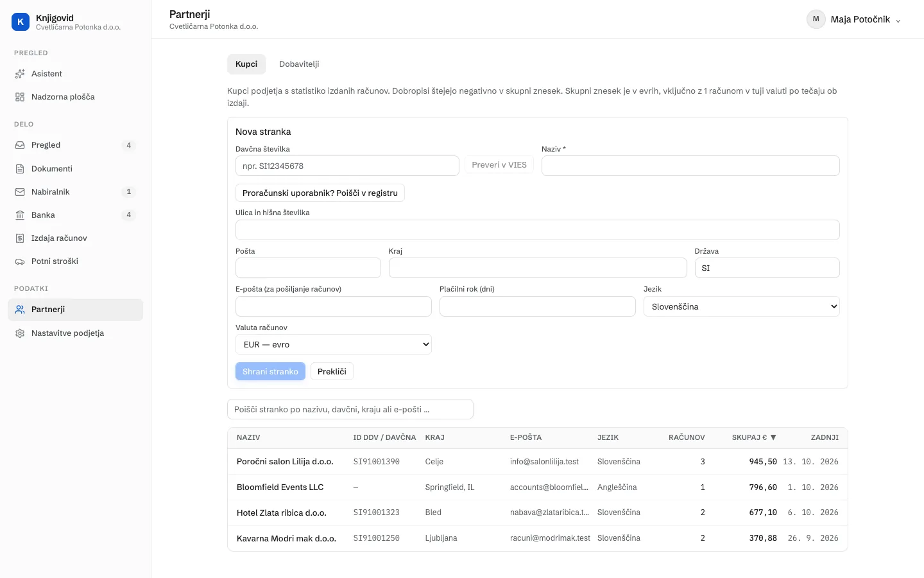Click the Preveri v VIES button
Screen dimensions: 924x578
coord(499,165)
